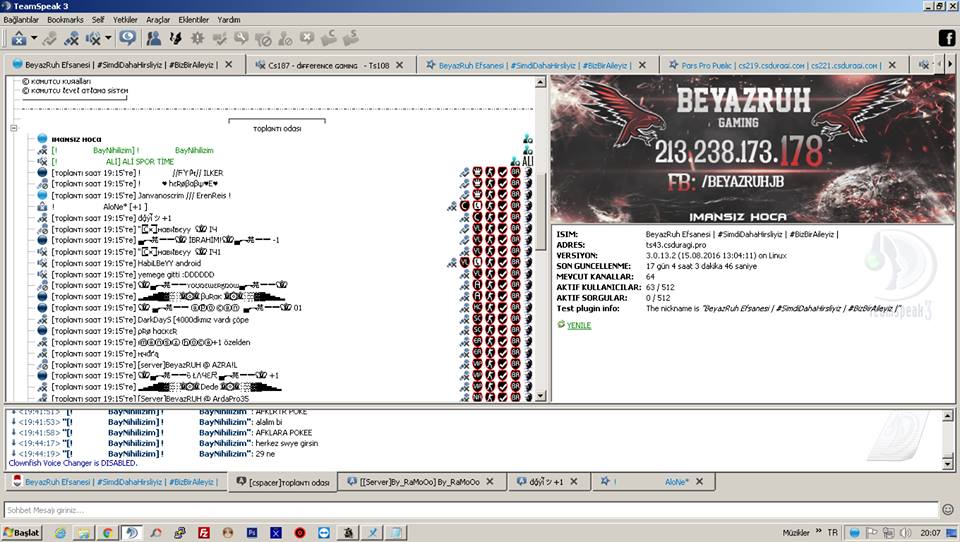
Task: Open the Connect icon's dropdown arrow
Action: (x=34, y=38)
